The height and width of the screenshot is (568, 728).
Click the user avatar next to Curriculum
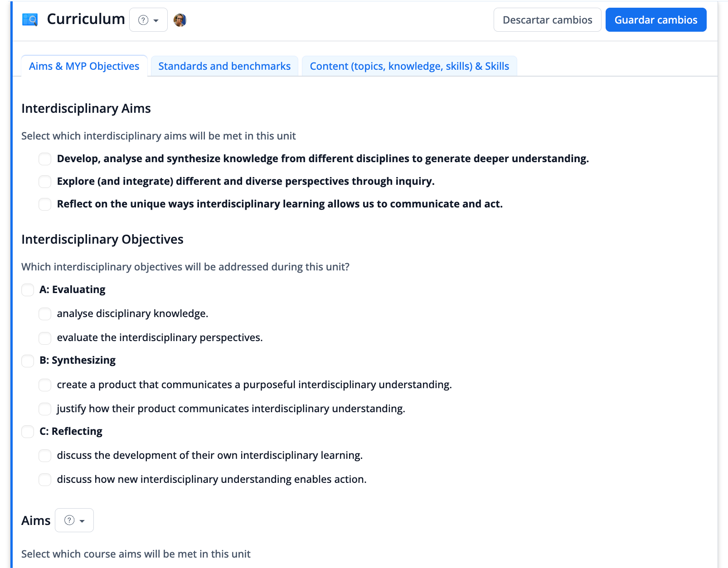180,20
